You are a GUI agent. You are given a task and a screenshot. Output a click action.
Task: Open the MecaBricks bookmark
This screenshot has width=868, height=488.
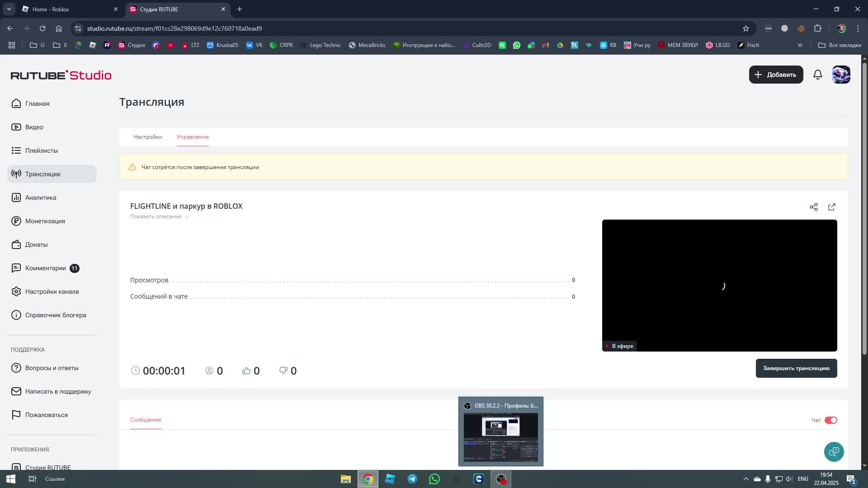(367, 45)
